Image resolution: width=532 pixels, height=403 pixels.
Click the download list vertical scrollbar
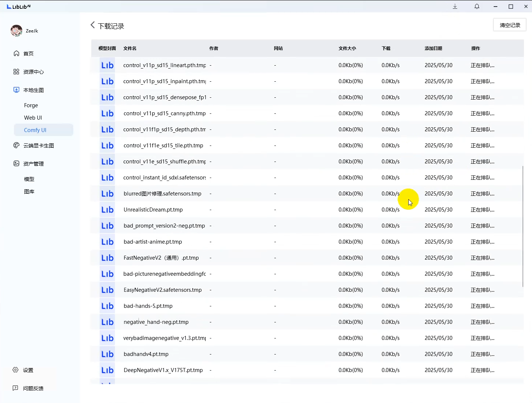pyautogui.click(x=523, y=226)
